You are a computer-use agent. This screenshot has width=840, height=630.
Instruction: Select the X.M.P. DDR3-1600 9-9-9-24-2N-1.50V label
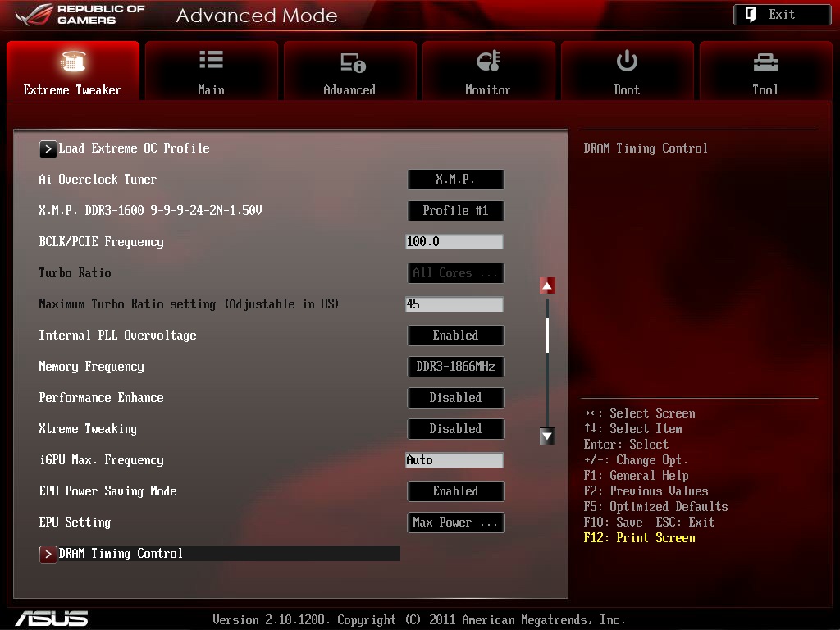click(151, 211)
